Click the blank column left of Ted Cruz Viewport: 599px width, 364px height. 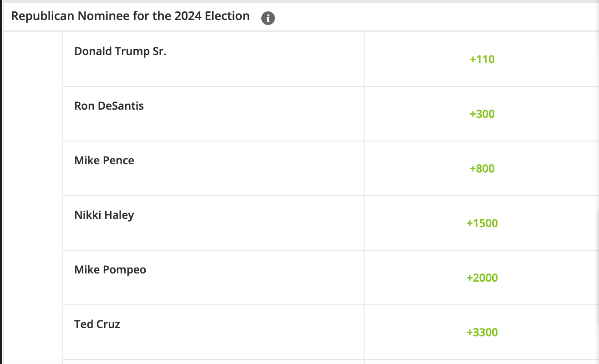click(33, 332)
